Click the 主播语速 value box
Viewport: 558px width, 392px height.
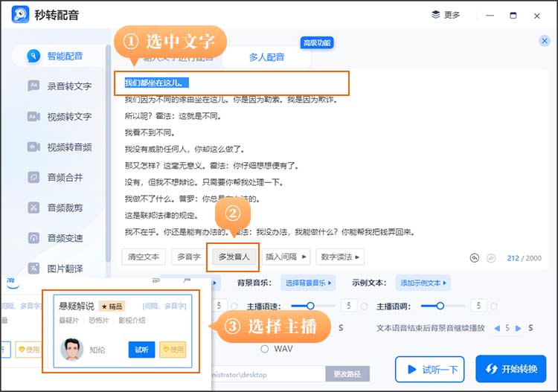tap(349, 306)
